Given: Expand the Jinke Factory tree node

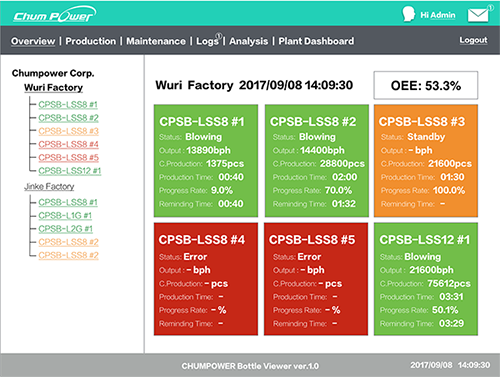Looking at the screenshot, I should [x=49, y=186].
